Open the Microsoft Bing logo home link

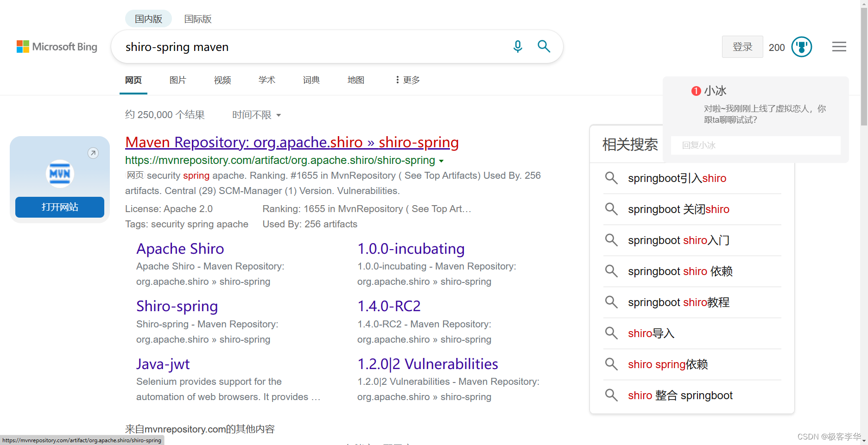(57, 47)
